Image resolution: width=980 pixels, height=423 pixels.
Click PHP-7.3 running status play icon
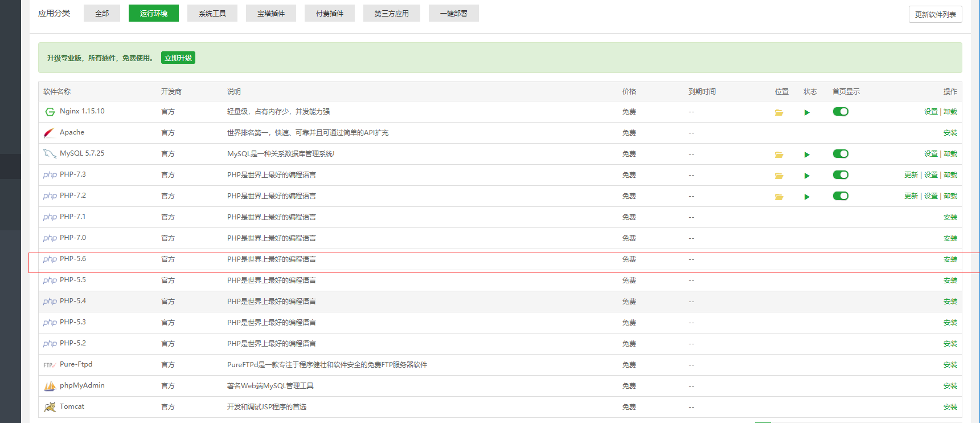[x=807, y=176]
